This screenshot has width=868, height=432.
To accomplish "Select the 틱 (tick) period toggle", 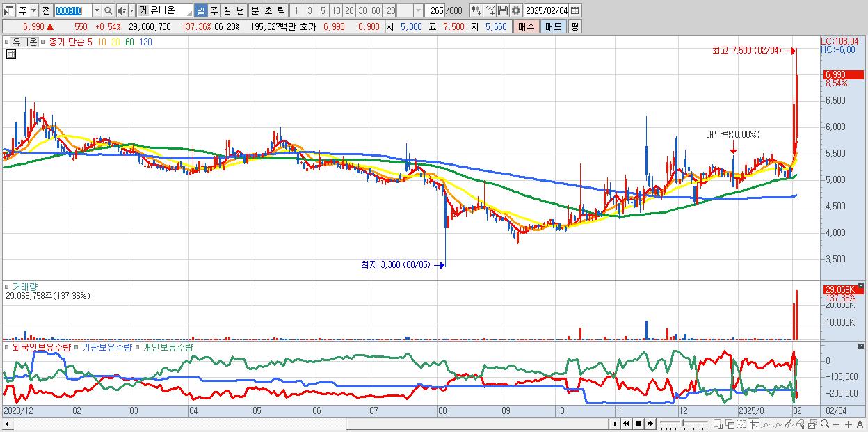I will 281,10.
